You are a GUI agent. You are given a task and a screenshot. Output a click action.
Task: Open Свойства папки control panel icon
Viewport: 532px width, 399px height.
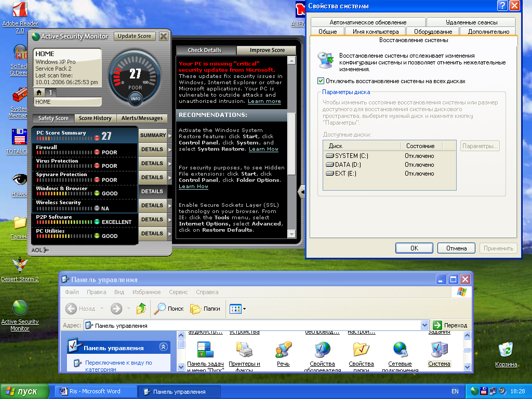[x=361, y=350]
